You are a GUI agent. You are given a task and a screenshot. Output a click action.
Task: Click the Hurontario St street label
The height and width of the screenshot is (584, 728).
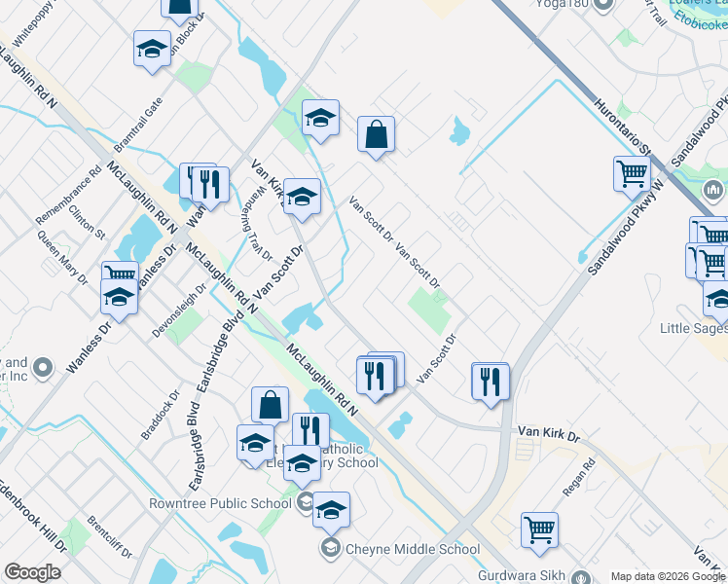tap(622, 127)
